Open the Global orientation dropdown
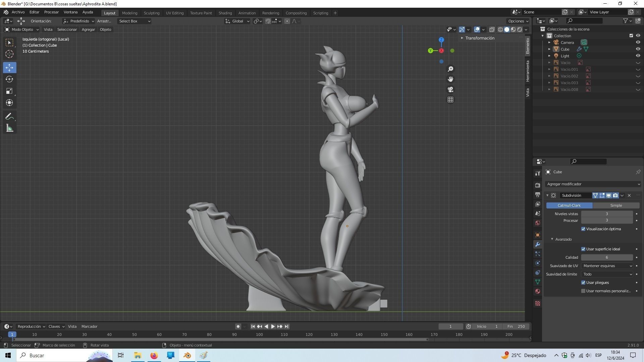Viewport: 644px width, 362px height. tap(237, 21)
